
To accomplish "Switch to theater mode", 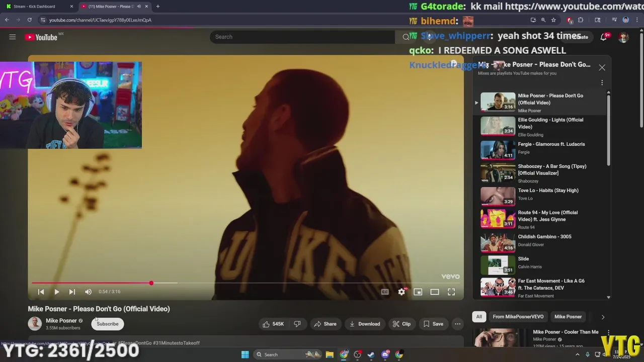I will click(x=435, y=292).
